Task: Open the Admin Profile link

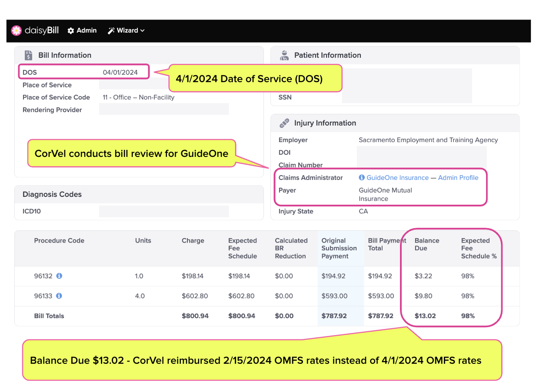Action: pyautogui.click(x=458, y=178)
